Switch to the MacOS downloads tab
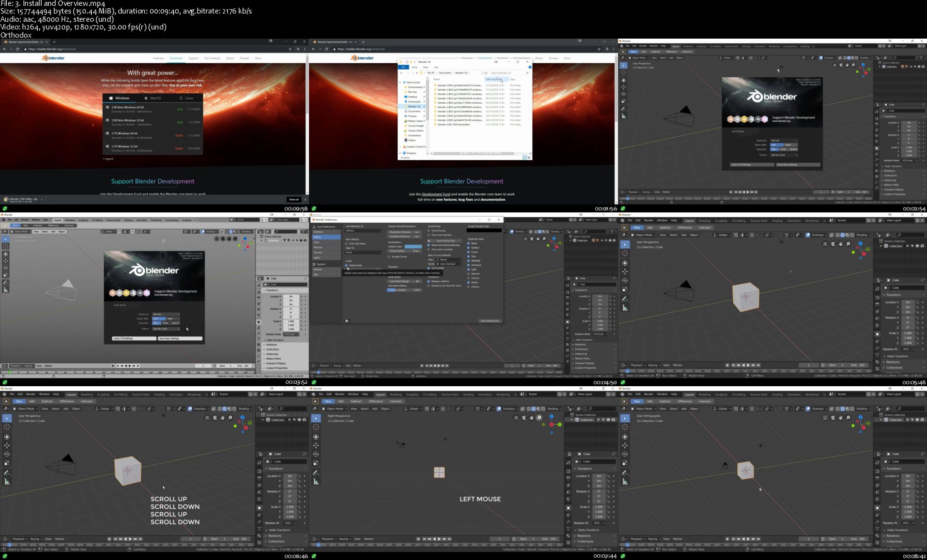 (152, 98)
